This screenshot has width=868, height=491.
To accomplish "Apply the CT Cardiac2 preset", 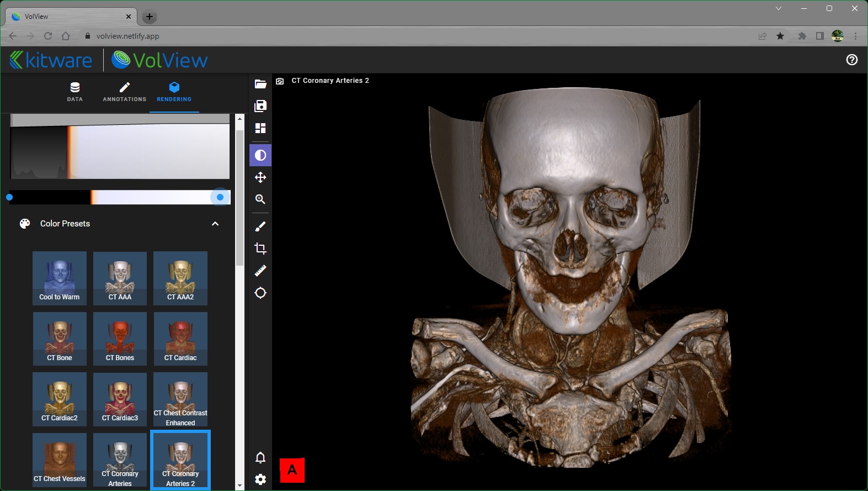I will click(60, 399).
